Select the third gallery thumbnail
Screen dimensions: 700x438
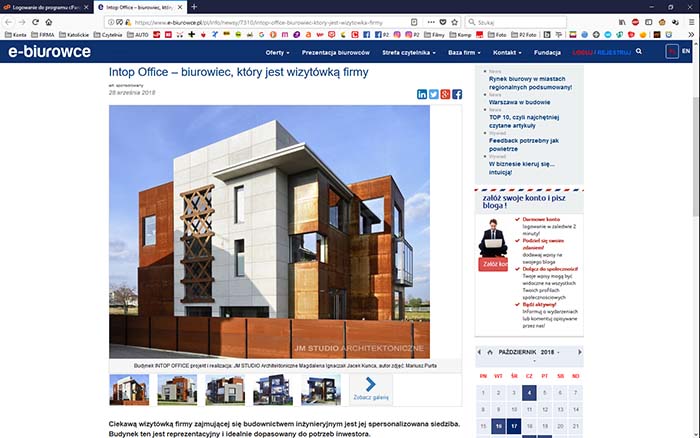tap(225, 390)
